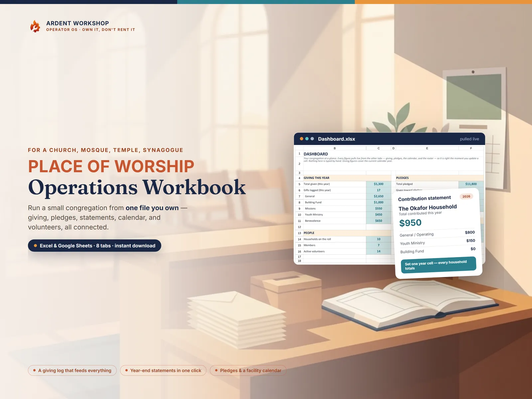Select the General $2,650 cell
The width and height of the screenshot is (532, 399).
click(x=378, y=196)
